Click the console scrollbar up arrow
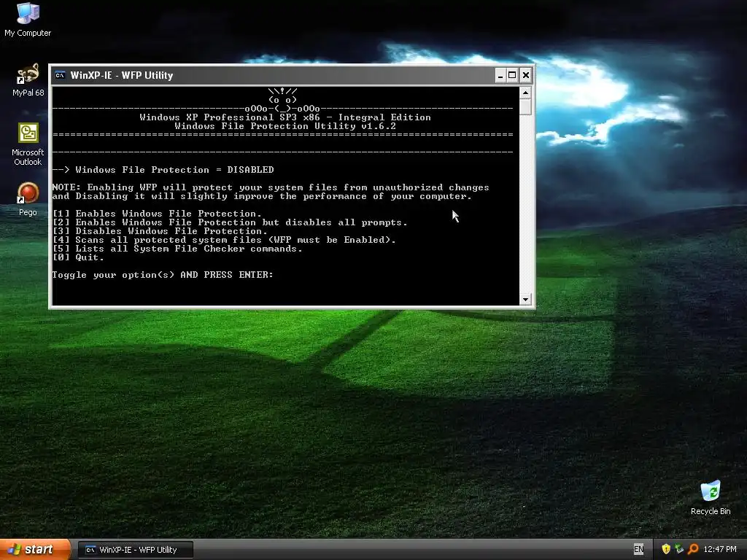The height and width of the screenshot is (560, 747). pos(525,93)
